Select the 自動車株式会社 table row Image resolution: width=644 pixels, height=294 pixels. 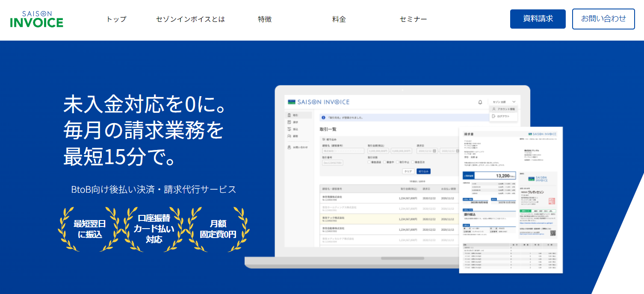[x=389, y=229]
